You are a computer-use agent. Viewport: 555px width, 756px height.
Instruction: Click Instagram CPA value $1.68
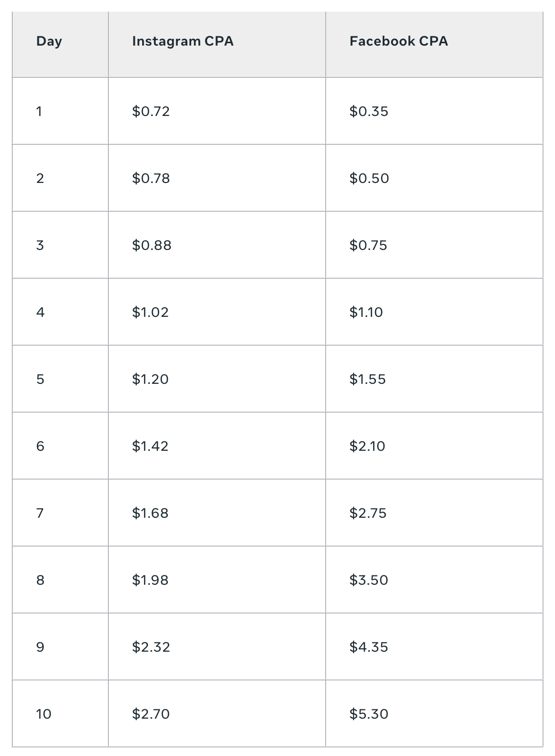pyautogui.click(x=150, y=513)
